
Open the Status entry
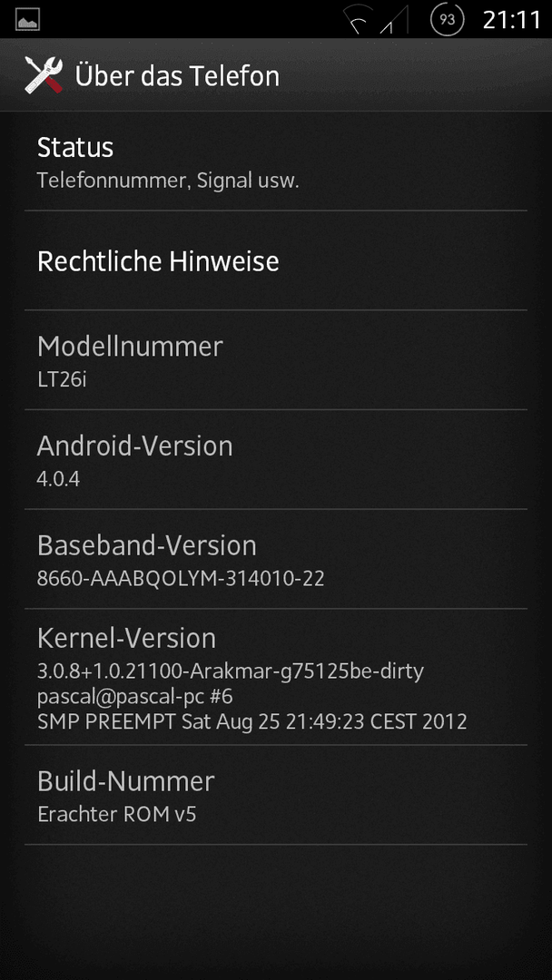pyautogui.click(x=276, y=162)
